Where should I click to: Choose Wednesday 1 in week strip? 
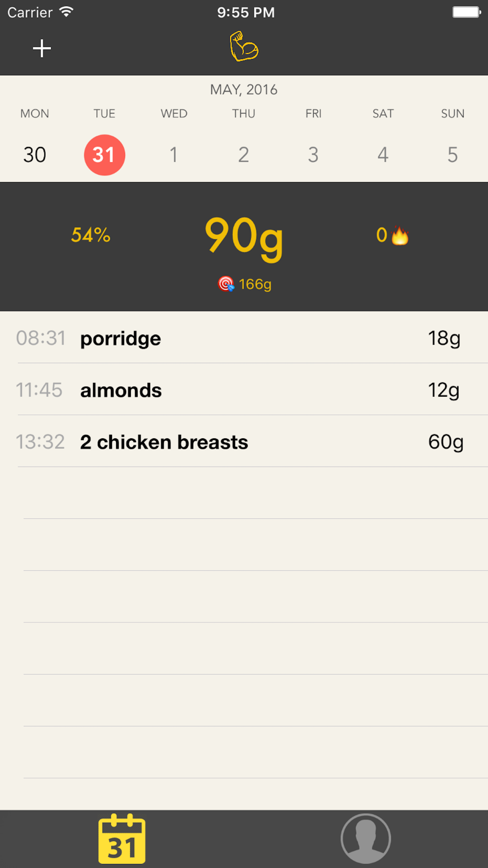point(174,155)
